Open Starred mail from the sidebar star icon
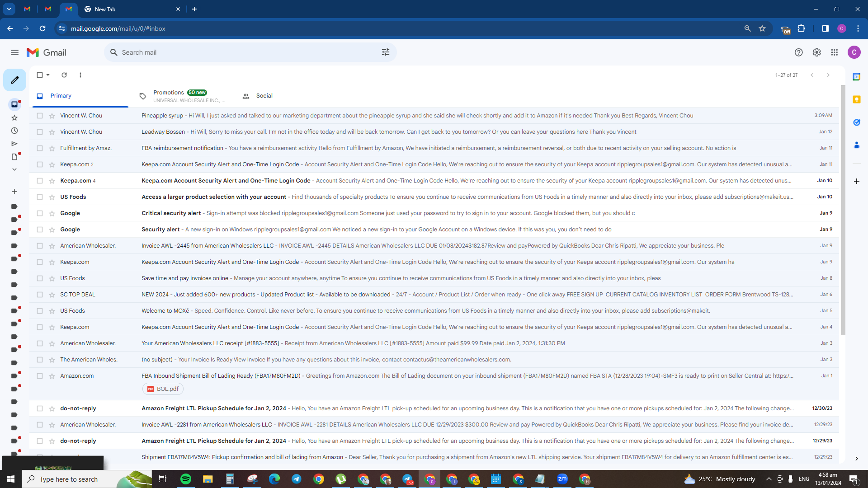868x488 pixels. point(14,118)
